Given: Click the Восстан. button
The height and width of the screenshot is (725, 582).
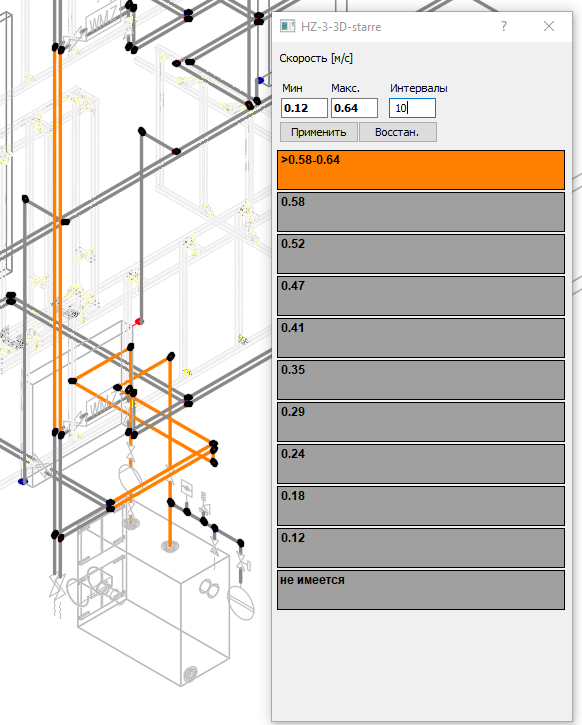Looking at the screenshot, I should pyautogui.click(x=397, y=132).
